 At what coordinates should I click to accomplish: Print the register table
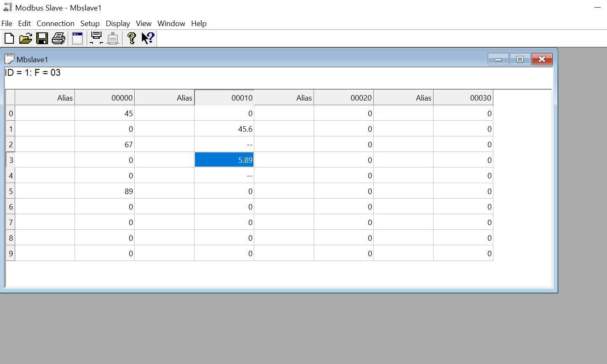tap(59, 38)
